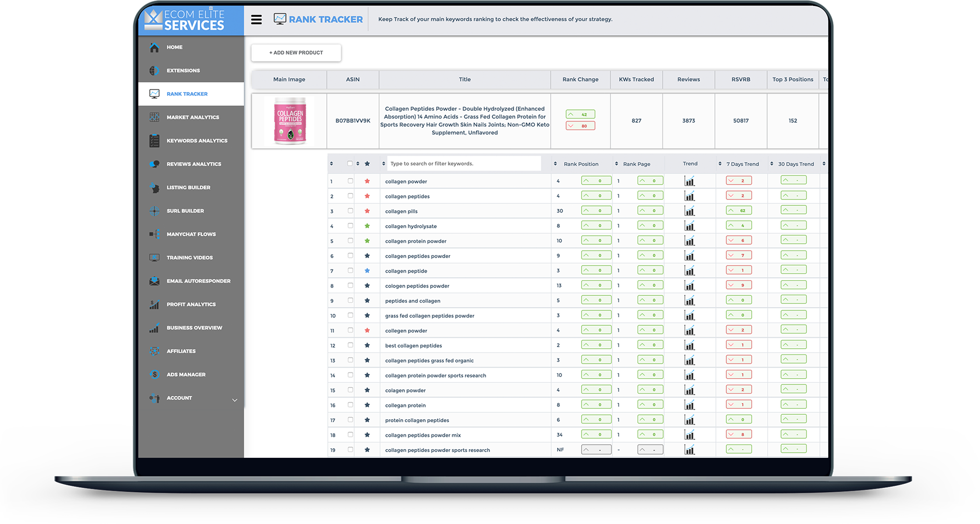The height and width of the screenshot is (524, 980).
Task: Click red star beside collagen peptides keyword
Action: (x=367, y=196)
